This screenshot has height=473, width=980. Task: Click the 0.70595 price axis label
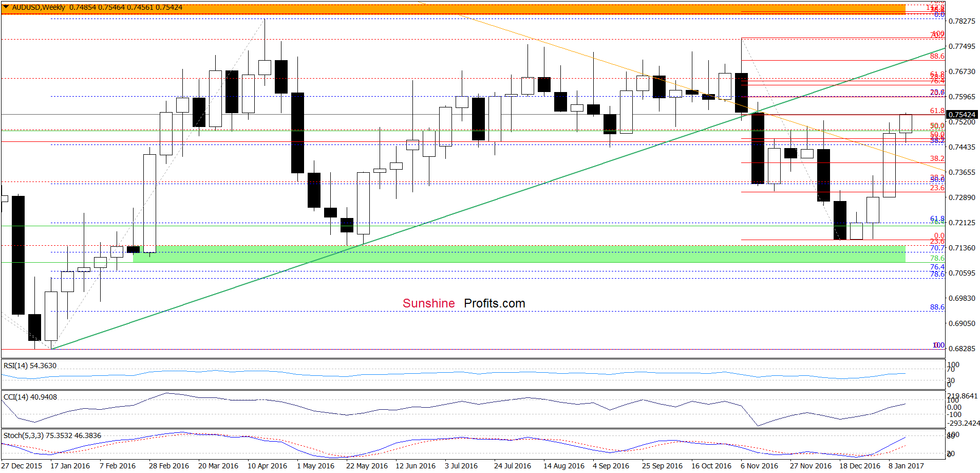(962, 273)
